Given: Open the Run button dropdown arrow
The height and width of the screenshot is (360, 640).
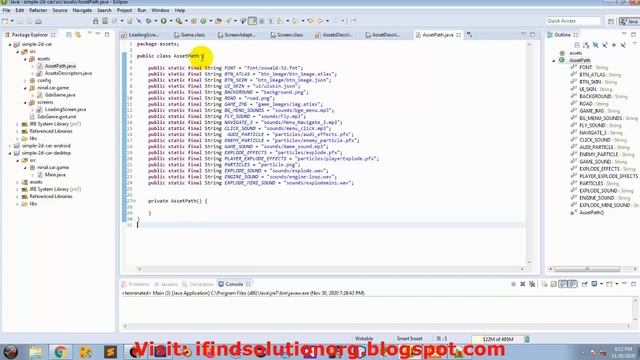Looking at the screenshot, I should coord(171,21).
